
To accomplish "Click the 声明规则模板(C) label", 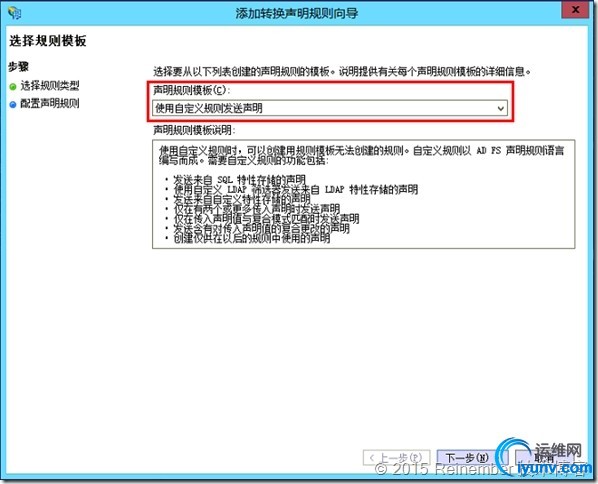I will [x=191, y=90].
